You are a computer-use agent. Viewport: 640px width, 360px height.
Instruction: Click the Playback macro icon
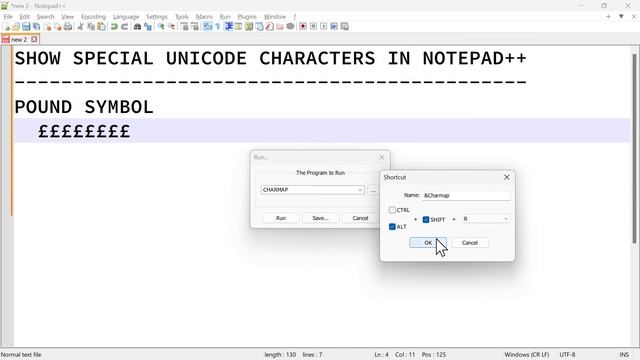click(324, 27)
